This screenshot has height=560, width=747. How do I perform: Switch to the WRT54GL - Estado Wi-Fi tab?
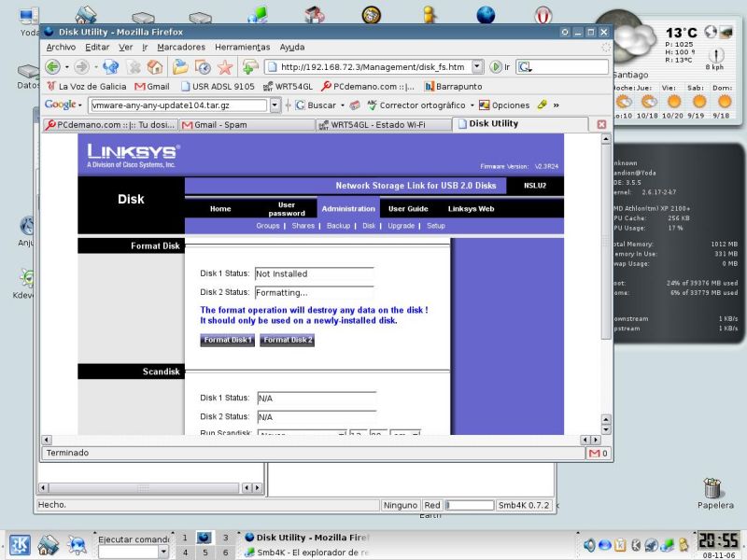tap(384, 125)
